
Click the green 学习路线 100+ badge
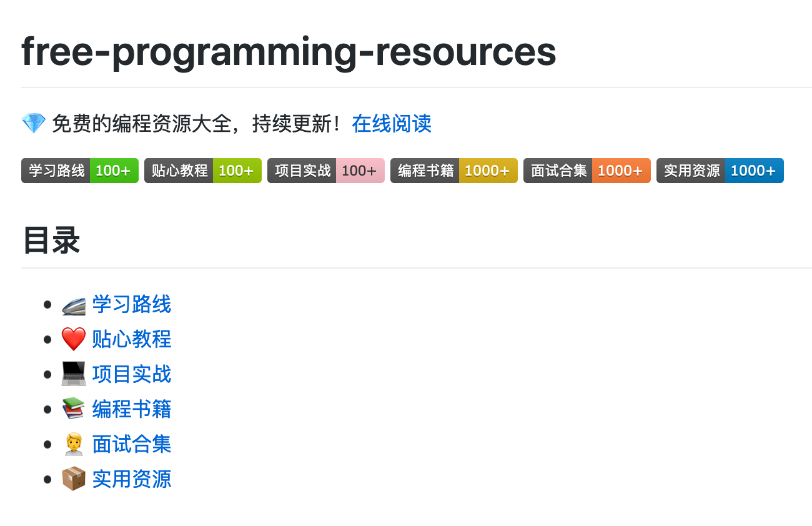click(79, 171)
